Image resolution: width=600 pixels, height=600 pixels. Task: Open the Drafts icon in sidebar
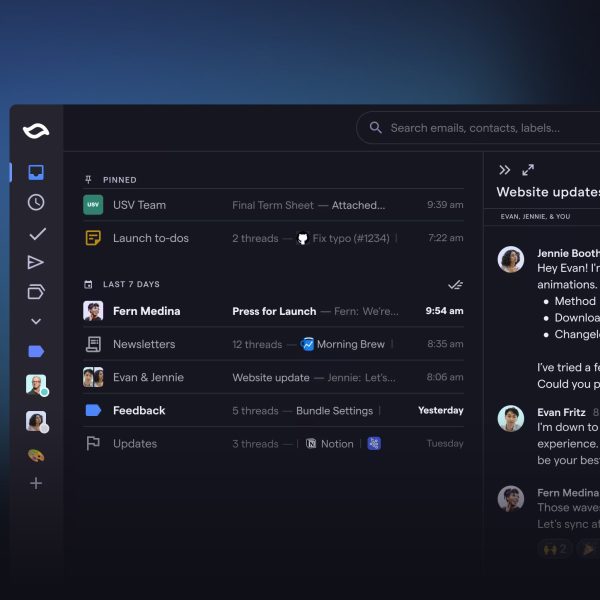(x=36, y=292)
